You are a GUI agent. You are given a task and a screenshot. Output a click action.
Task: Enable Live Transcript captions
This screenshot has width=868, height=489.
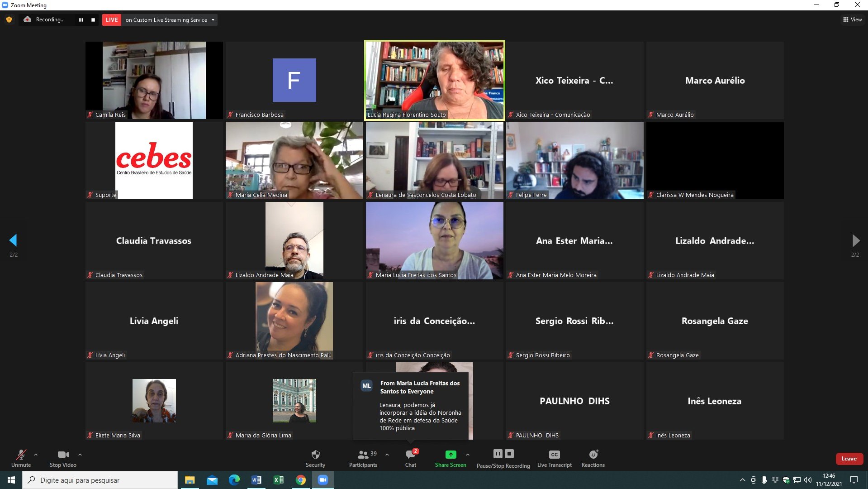554,458
